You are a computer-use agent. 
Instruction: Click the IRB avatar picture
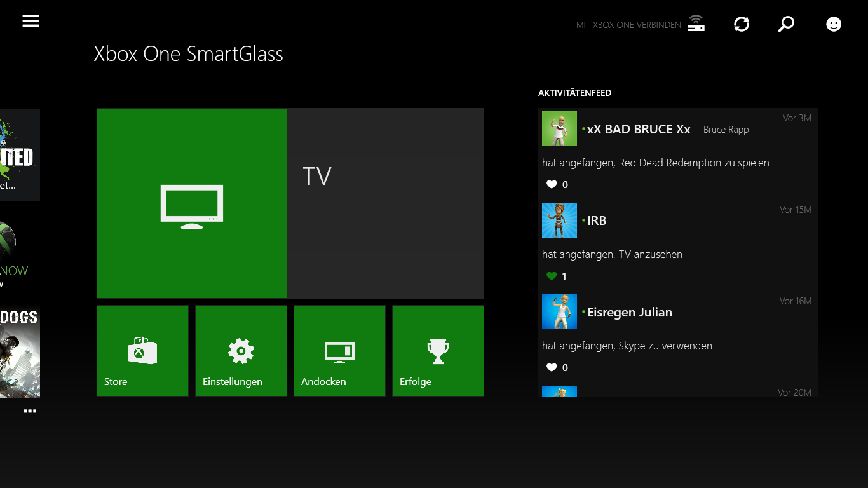pyautogui.click(x=559, y=220)
